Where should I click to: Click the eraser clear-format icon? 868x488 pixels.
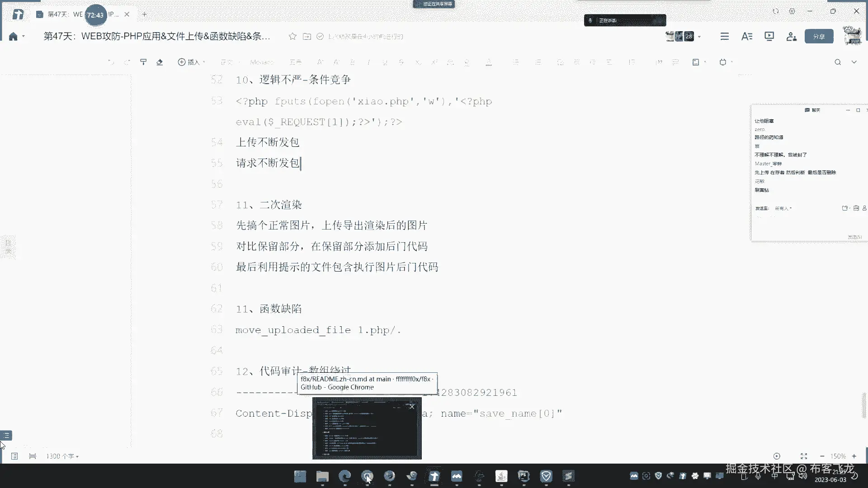(160, 62)
